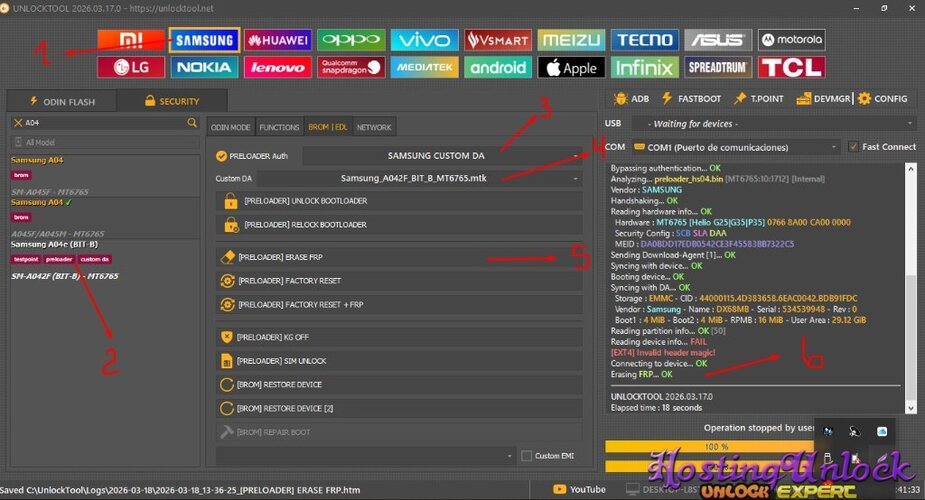The height and width of the screenshot is (500, 925).
Task: Click [PRELOADER] KG OFF
Action: 399,337
